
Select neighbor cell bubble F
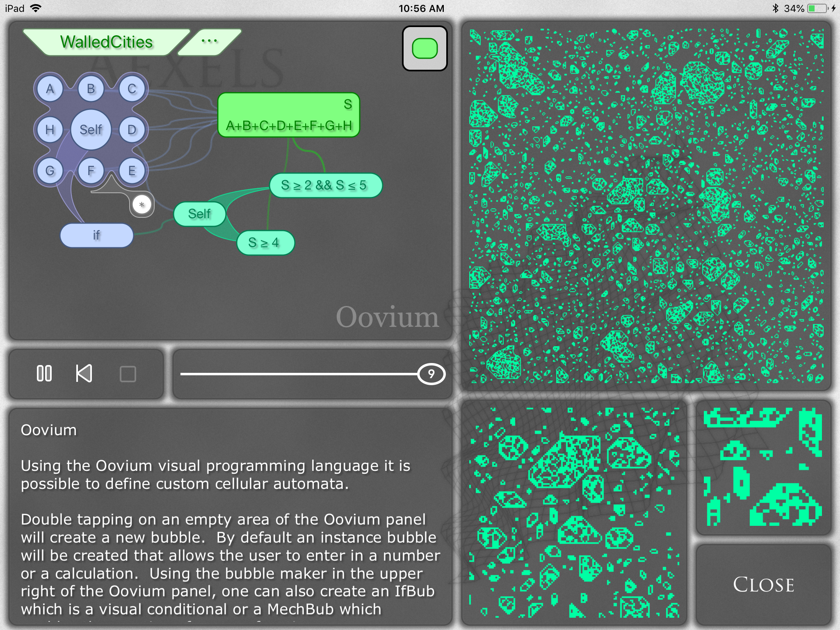click(91, 171)
